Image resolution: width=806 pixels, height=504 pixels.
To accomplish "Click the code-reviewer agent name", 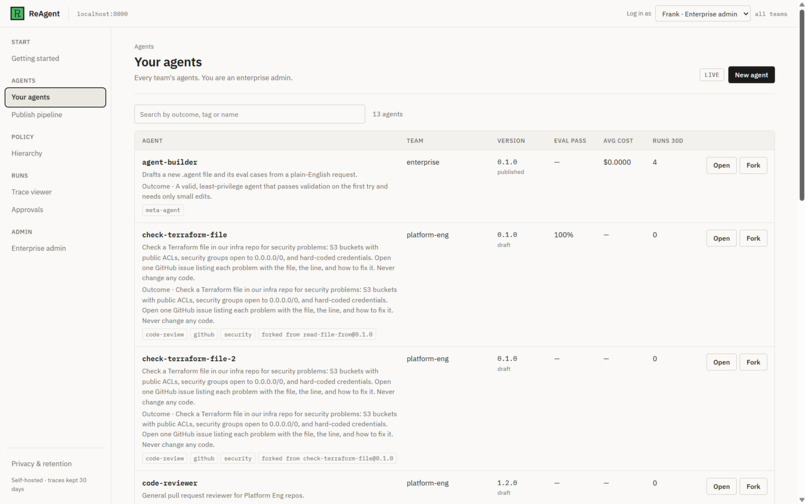I will tap(170, 483).
